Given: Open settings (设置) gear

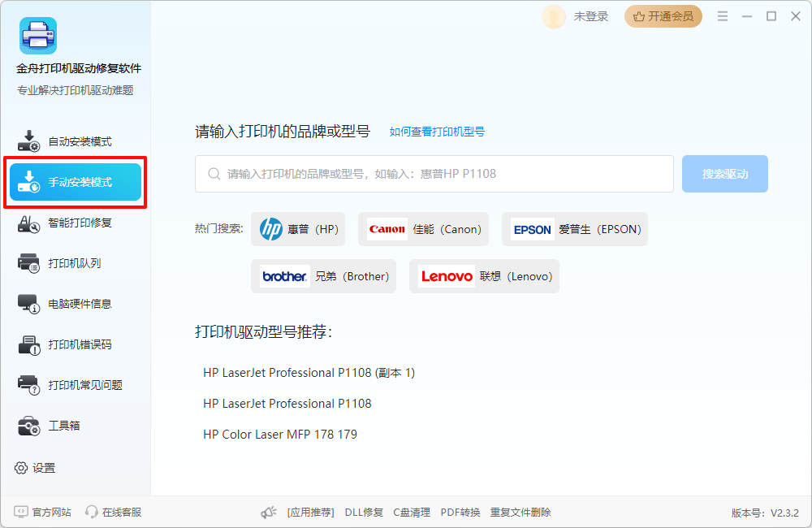Looking at the screenshot, I should [21, 468].
